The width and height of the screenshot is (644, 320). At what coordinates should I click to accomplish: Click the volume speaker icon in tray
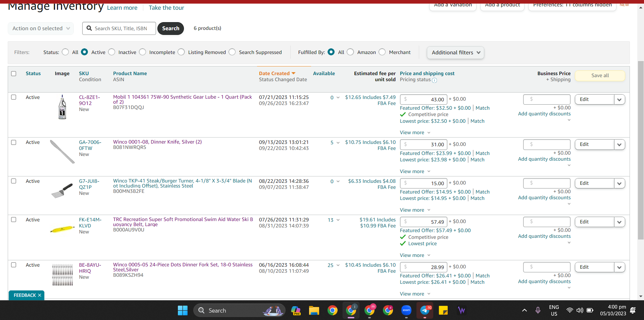(580, 310)
